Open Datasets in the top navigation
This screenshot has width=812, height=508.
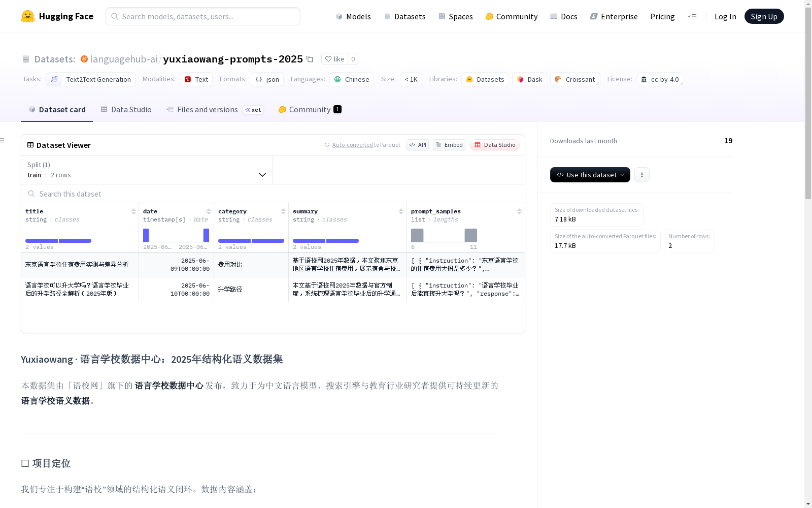[x=404, y=16]
